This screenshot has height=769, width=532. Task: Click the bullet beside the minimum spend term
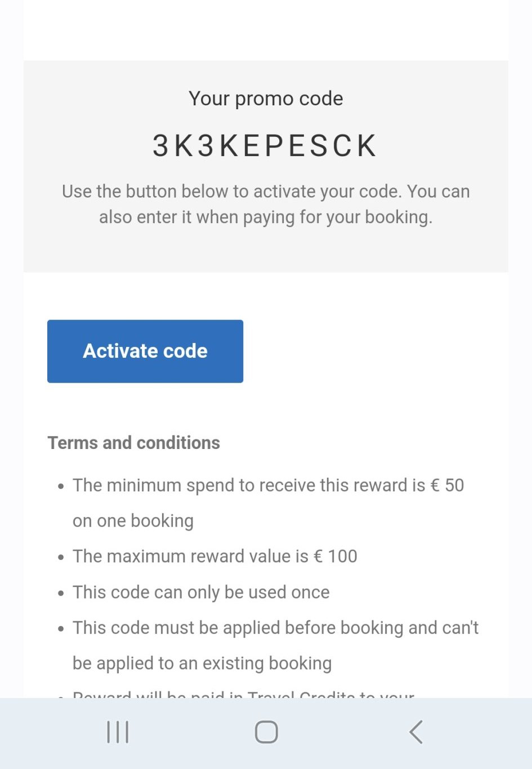[x=61, y=486]
